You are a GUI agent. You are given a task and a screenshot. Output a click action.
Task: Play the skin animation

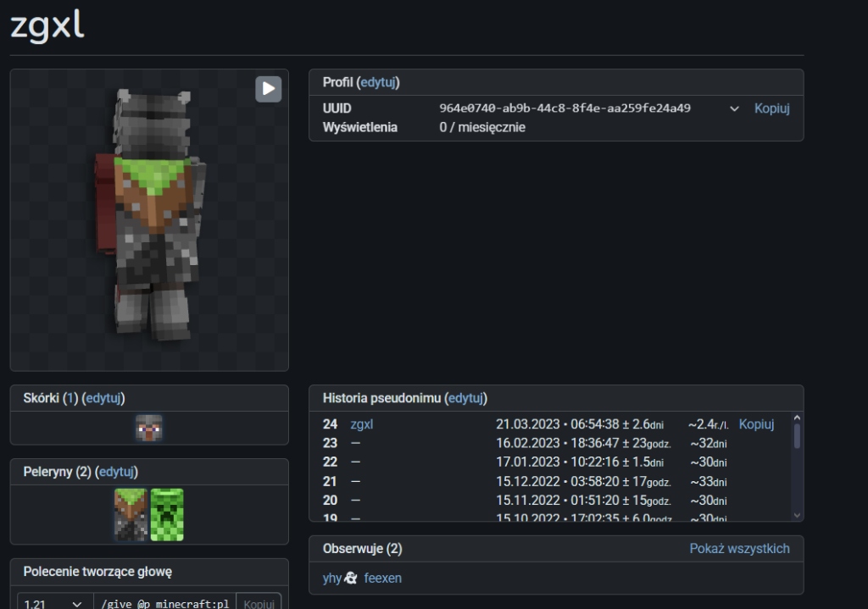click(x=269, y=89)
